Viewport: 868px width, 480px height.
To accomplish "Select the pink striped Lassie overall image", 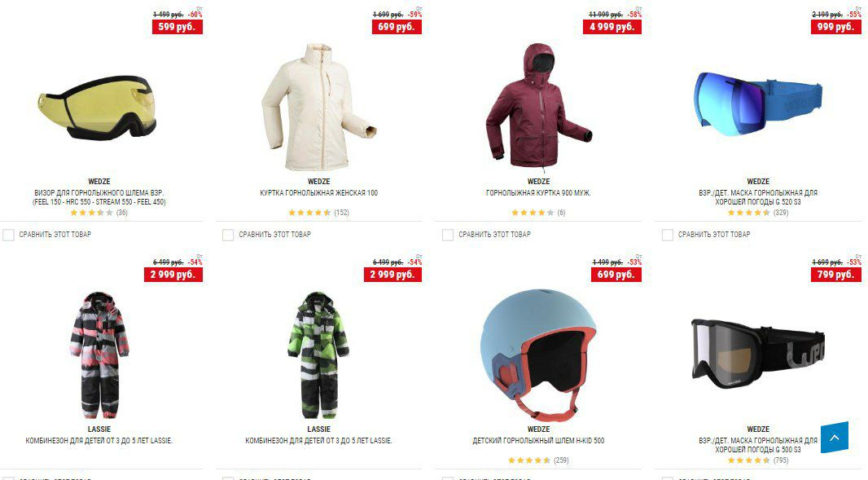I will click(x=99, y=354).
